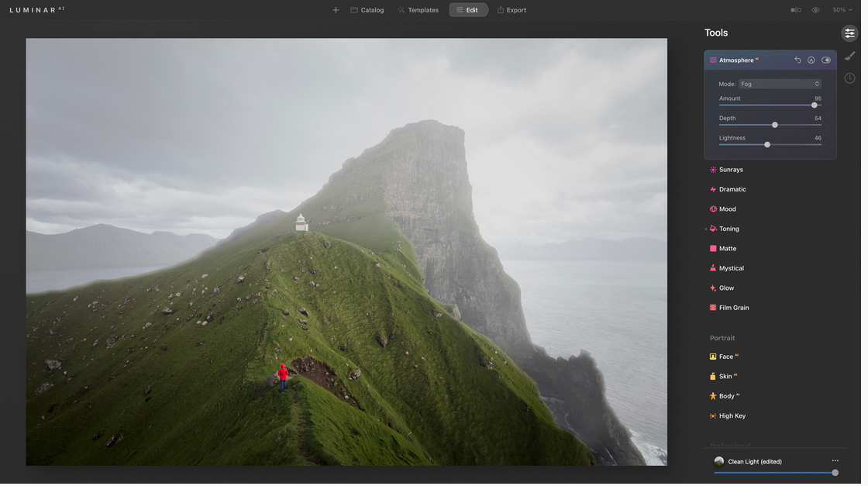This screenshot has height=486, width=868.
Task: Reset the Atmosphere tool with undo arrow
Action: pos(797,60)
